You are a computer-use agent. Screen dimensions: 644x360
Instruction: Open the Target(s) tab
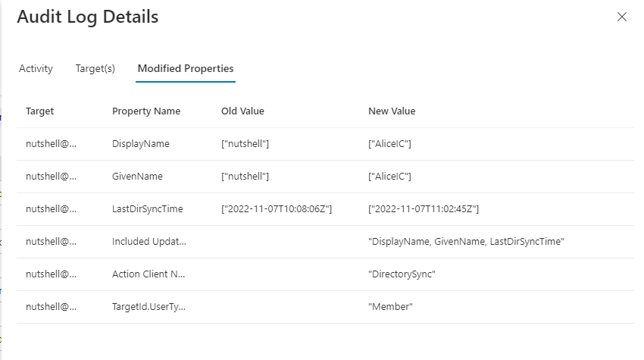[95, 68]
